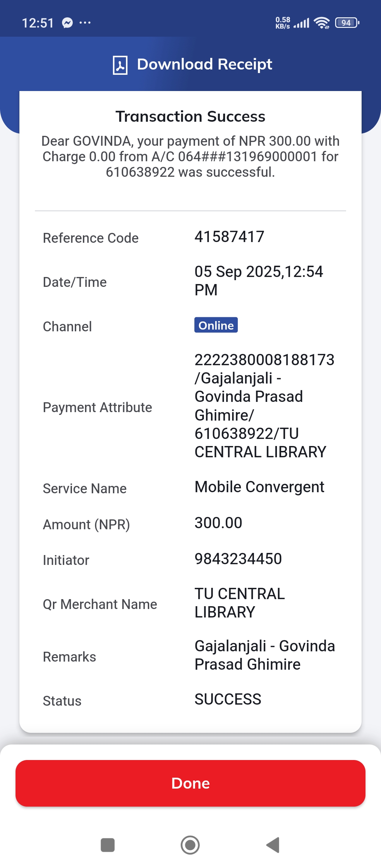Tap the PDF download receipt icon
This screenshot has height=868, width=381.
point(120,65)
